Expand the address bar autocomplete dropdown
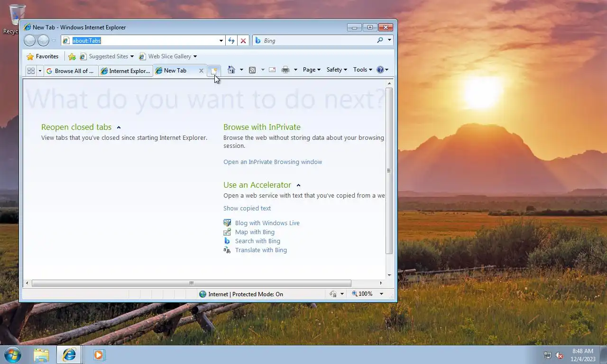The width and height of the screenshot is (607, 364). pyautogui.click(x=221, y=41)
